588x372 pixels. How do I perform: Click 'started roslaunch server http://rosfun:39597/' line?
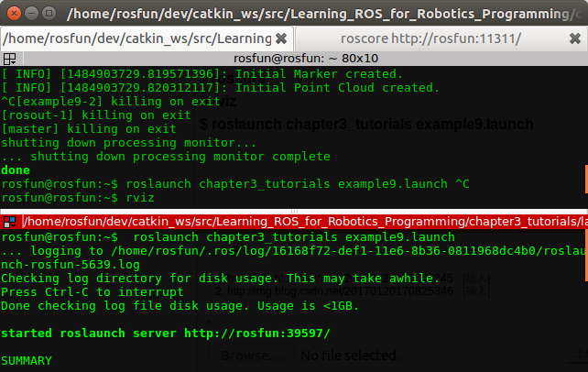(x=166, y=334)
